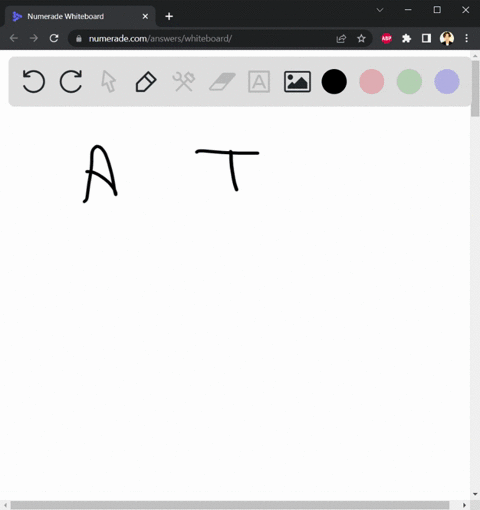The height and width of the screenshot is (510, 480).
Task: Redo the undone whiteboard stroke
Action: (71, 81)
